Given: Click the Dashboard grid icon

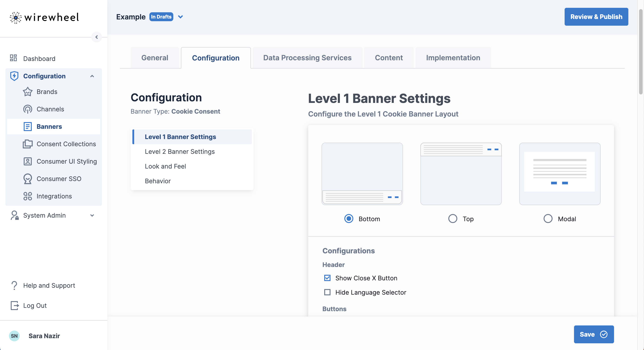Looking at the screenshot, I should [x=13, y=58].
